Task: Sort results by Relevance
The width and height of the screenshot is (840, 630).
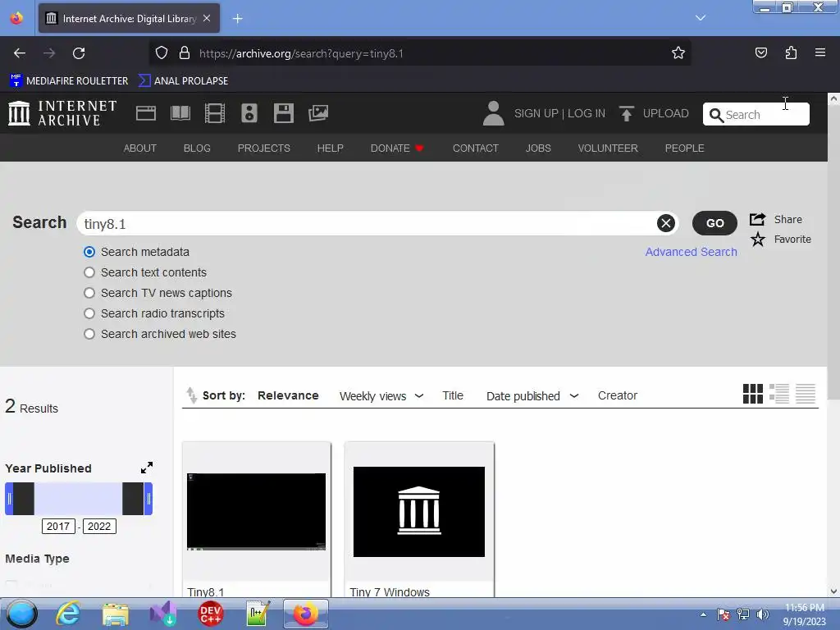Action: pos(288,395)
